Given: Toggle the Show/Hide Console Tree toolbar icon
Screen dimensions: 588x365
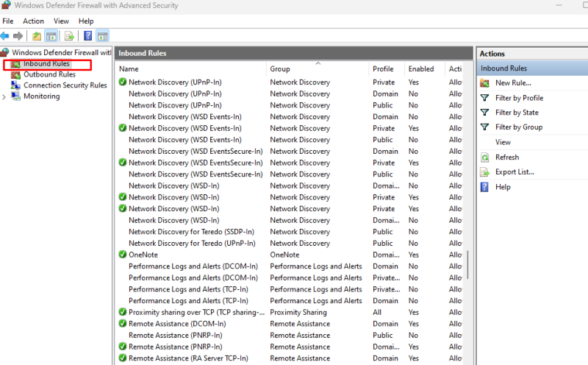Looking at the screenshot, I should click(51, 36).
